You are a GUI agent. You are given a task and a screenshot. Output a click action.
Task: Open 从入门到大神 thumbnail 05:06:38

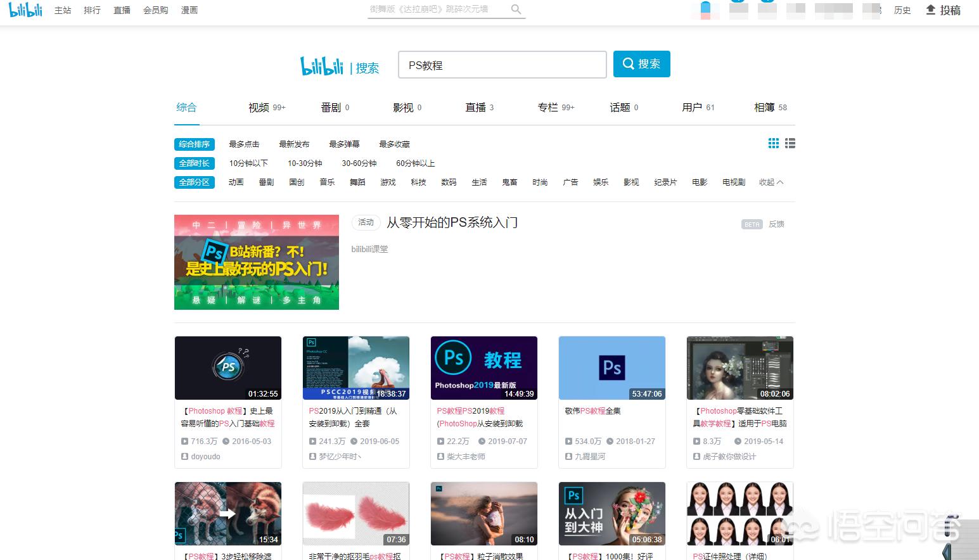coord(612,514)
